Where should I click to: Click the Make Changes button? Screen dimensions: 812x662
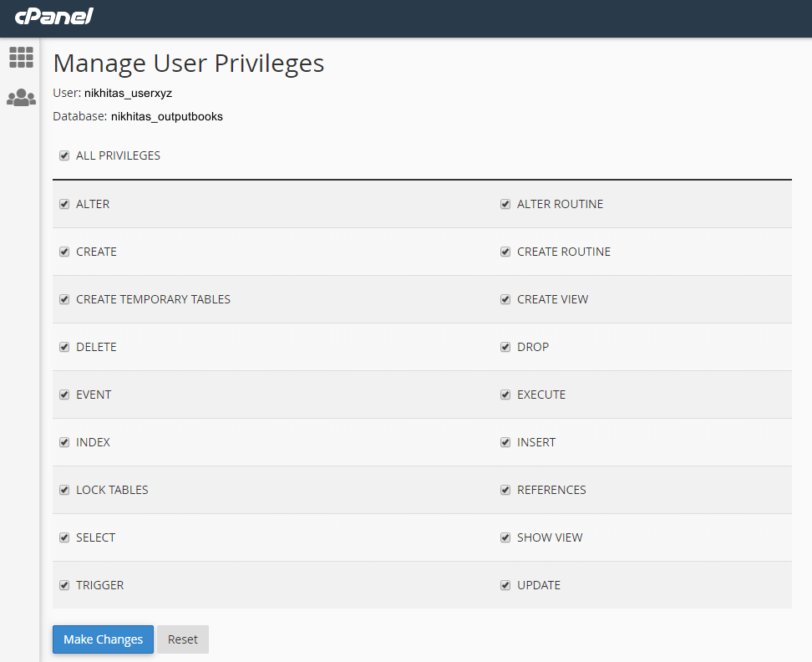(x=103, y=639)
